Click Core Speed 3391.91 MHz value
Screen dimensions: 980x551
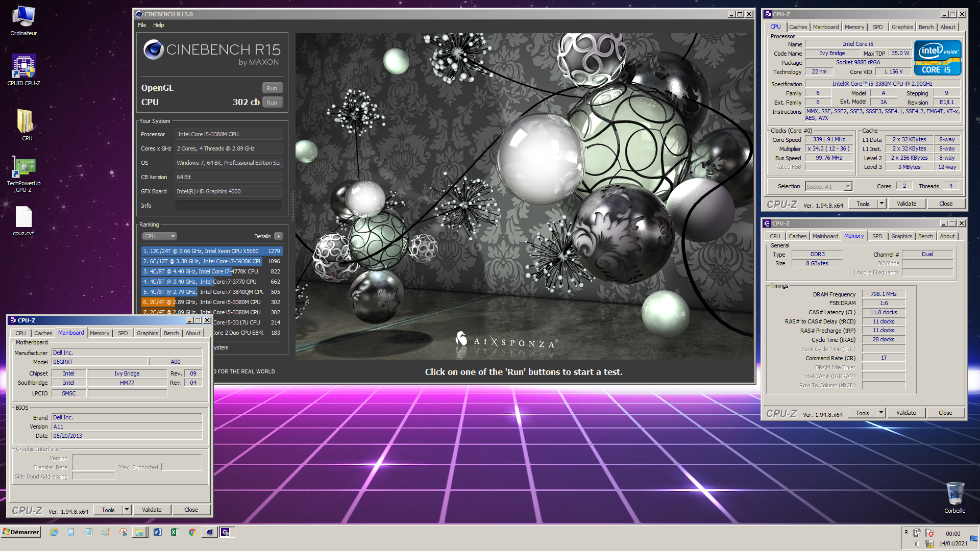pos(829,139)
